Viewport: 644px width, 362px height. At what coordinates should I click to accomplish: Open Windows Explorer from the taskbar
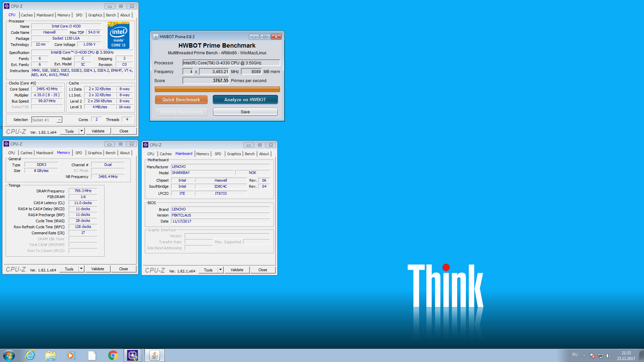[51, 355]
